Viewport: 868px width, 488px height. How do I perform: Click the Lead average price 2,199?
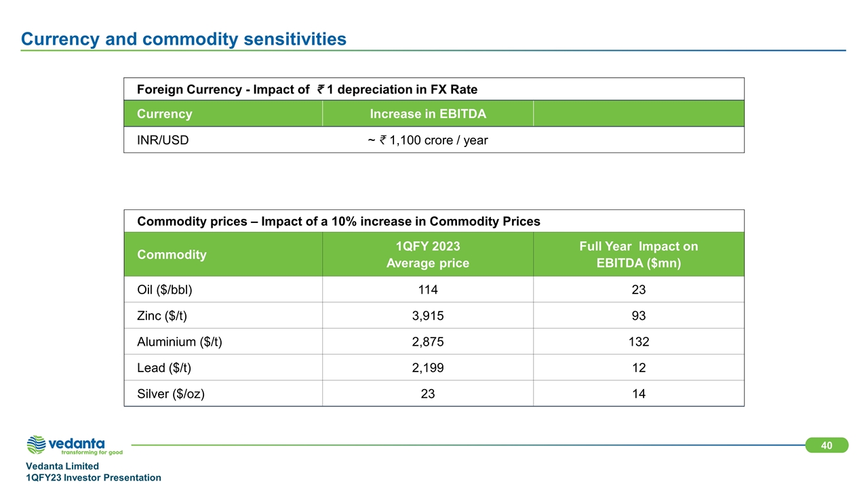point(428,367)
